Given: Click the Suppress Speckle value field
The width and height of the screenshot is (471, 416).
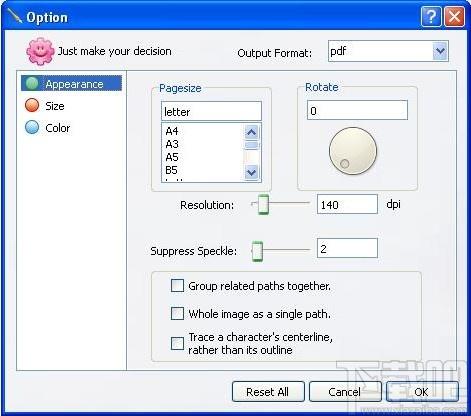Looking at the screenshot, I should 347,248.
